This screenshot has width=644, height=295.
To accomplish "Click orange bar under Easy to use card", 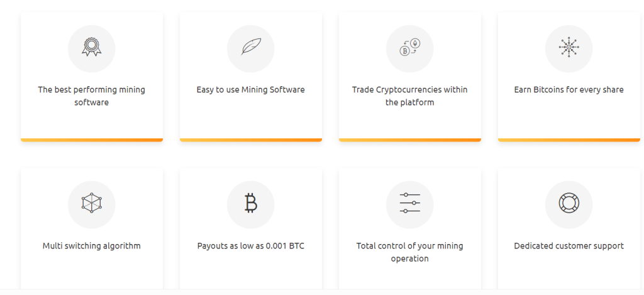I will click(251, 140).
